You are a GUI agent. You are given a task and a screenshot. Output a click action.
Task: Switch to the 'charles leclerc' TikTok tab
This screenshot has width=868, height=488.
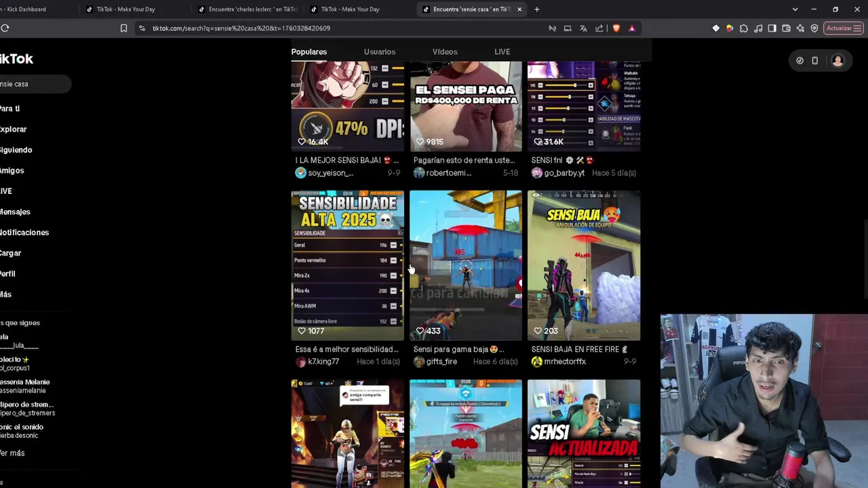point(247,9)
